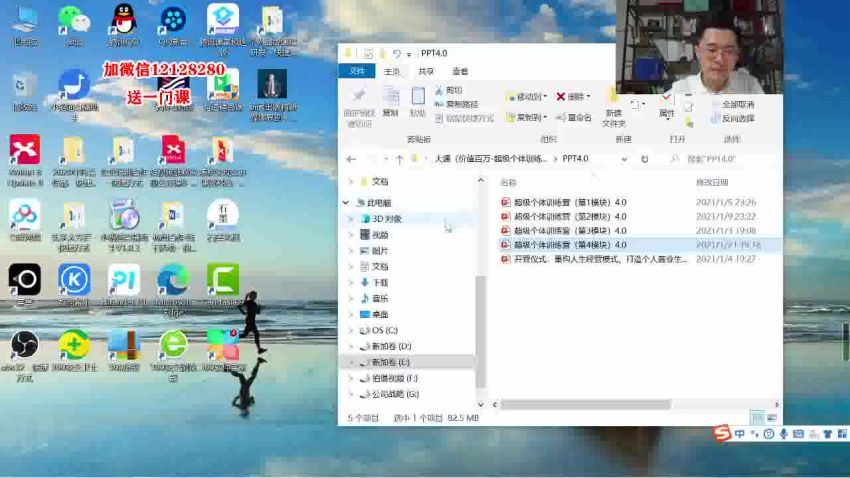Image resolution: width=850 pixels, height=478 pixels.
Task: Click Sogou input method S icon
Action: tap(722, 433)
